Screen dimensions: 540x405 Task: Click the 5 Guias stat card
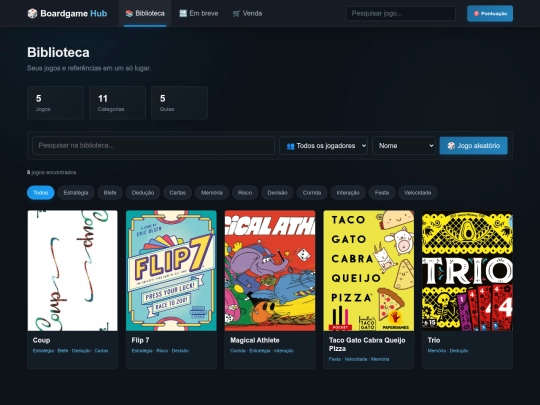point(179,103)
